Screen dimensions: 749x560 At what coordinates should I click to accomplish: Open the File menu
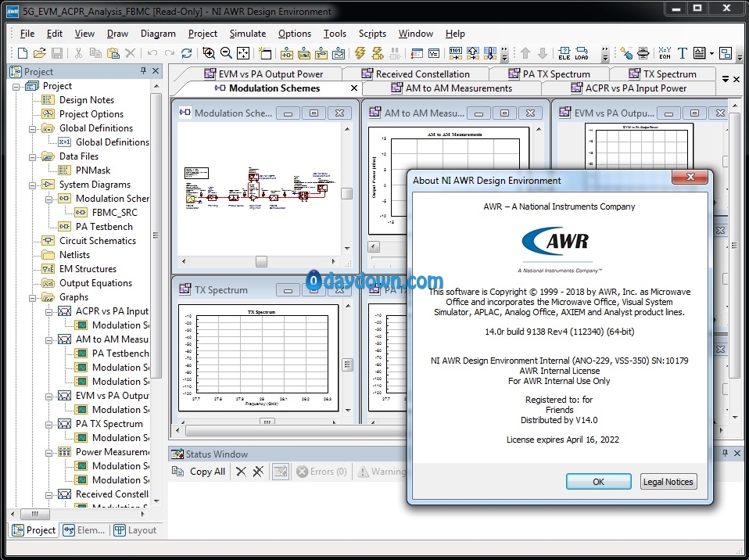pos(27,34)
